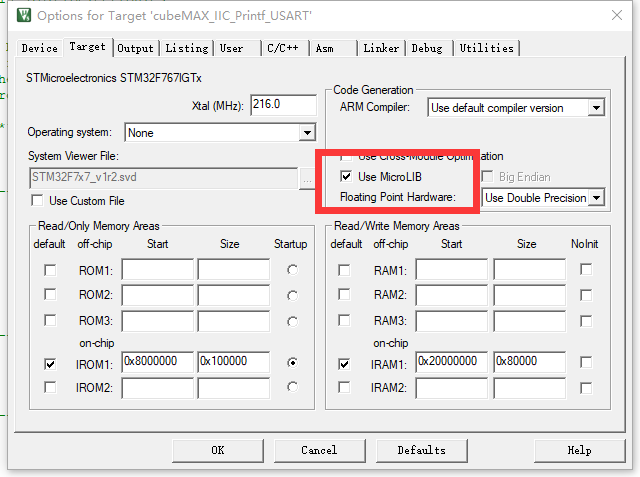Check the RAM2 default checkbox
The width and height of the screenshot is (640, 477).
(x=344, y=294)
